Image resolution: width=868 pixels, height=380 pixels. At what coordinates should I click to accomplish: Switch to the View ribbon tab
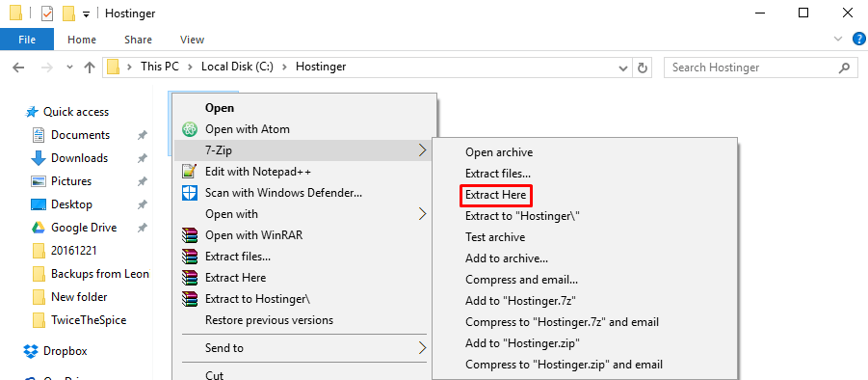192,40
